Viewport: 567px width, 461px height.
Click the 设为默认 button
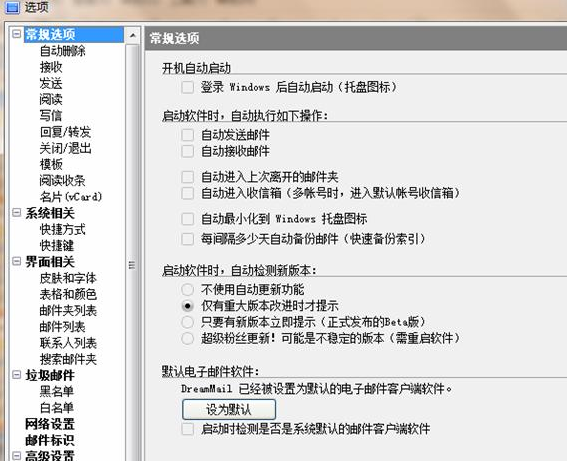pos(229,410)
